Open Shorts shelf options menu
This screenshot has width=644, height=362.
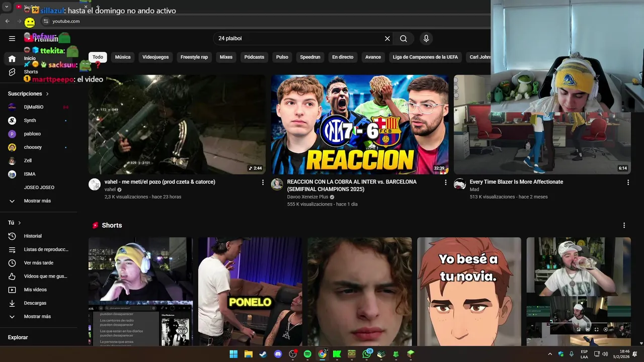(x=624, y=225)
